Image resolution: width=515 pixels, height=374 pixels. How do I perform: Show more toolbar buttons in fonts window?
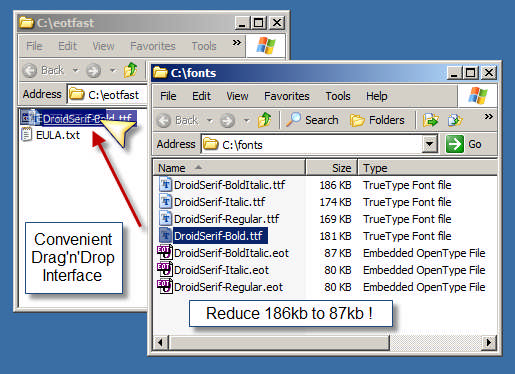click(488, 117)
